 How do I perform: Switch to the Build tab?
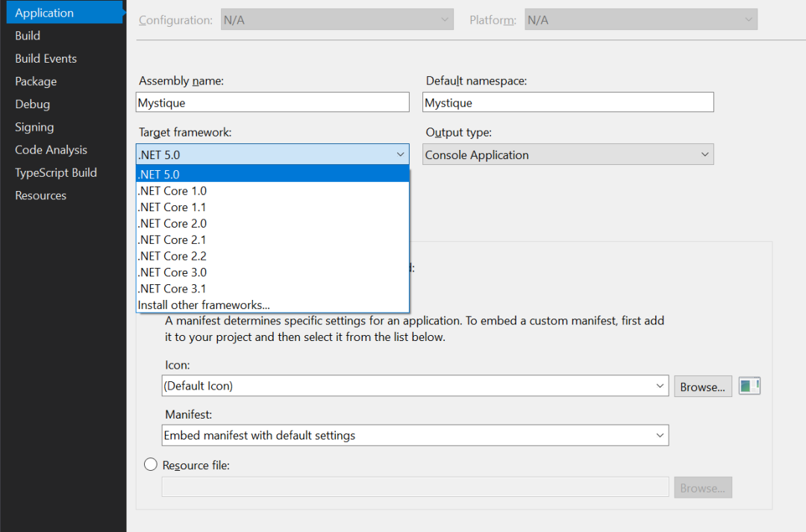coord(28,36)
